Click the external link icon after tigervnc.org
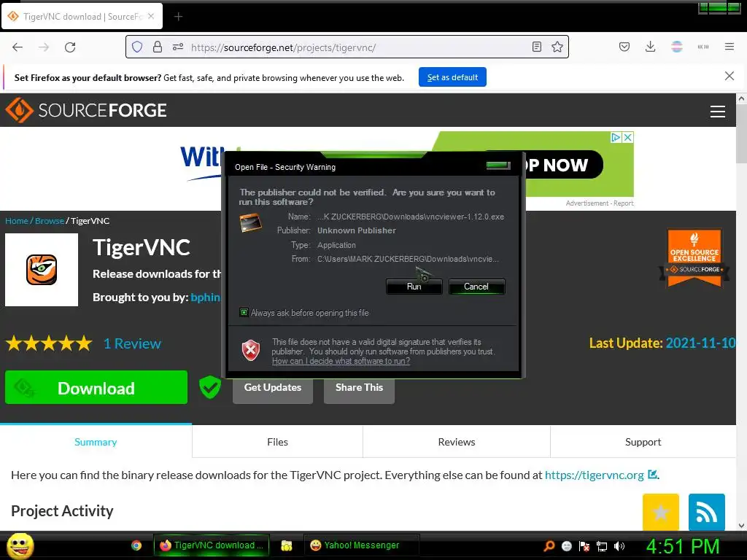 653,474
